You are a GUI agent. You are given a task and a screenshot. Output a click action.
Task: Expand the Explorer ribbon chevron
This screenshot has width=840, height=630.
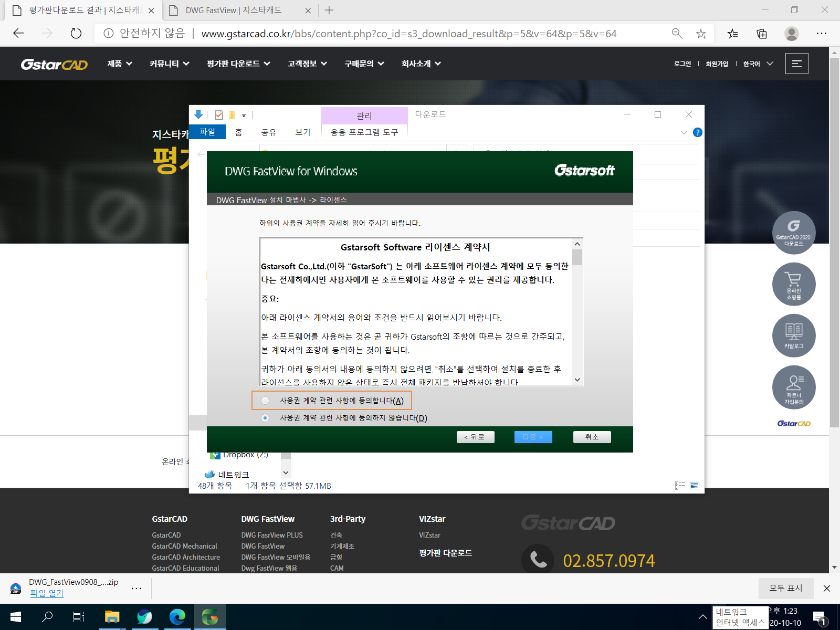(684, 132)
